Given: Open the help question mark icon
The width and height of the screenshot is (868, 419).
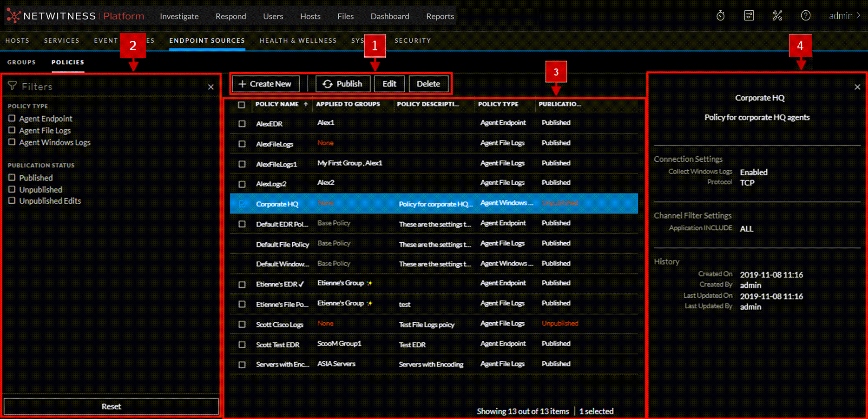Looking at the screenshot, I should 805,16.
